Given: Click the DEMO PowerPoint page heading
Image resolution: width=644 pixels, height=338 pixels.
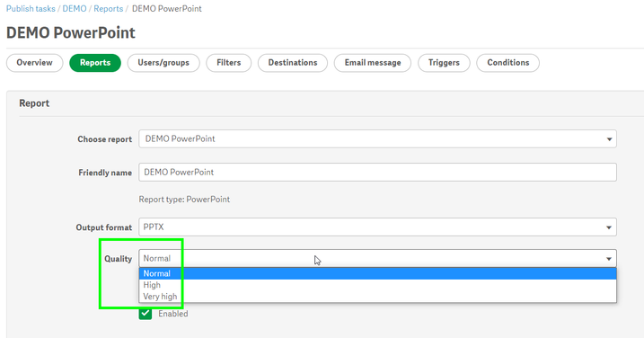Looking at the screenshot, I should click(x=71, y=33).
